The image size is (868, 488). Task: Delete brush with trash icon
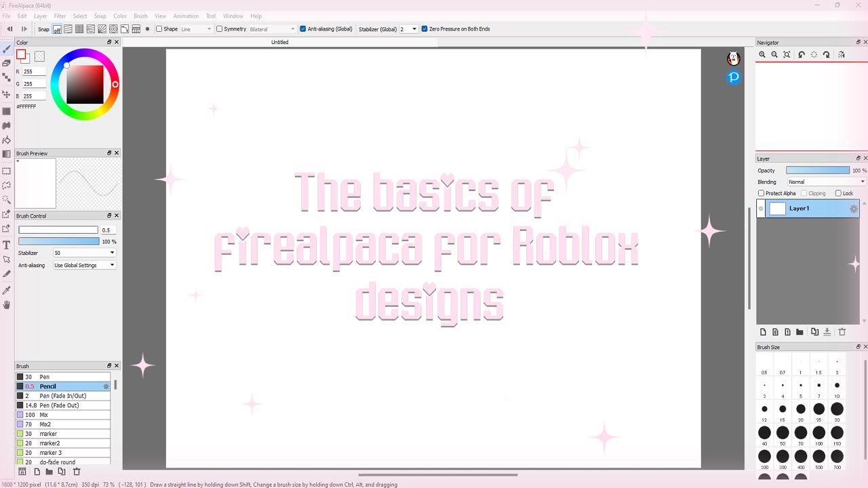[x=77, y=472]
